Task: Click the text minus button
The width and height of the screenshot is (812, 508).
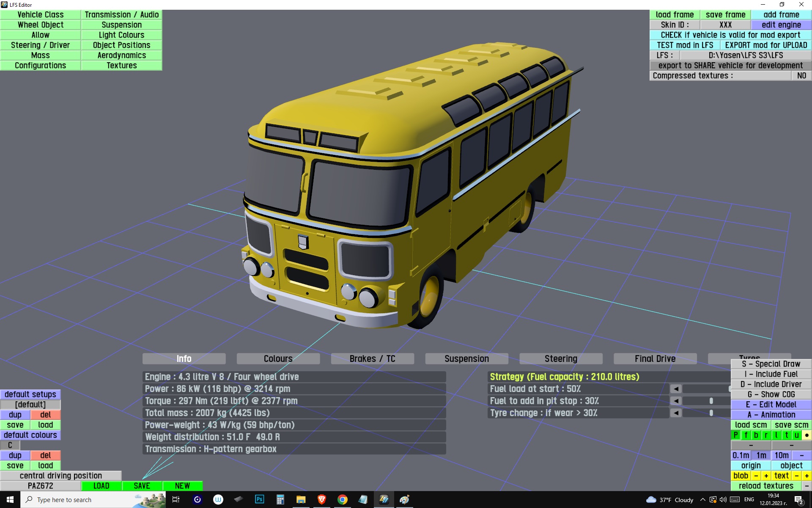Action: tap(796, 476)
